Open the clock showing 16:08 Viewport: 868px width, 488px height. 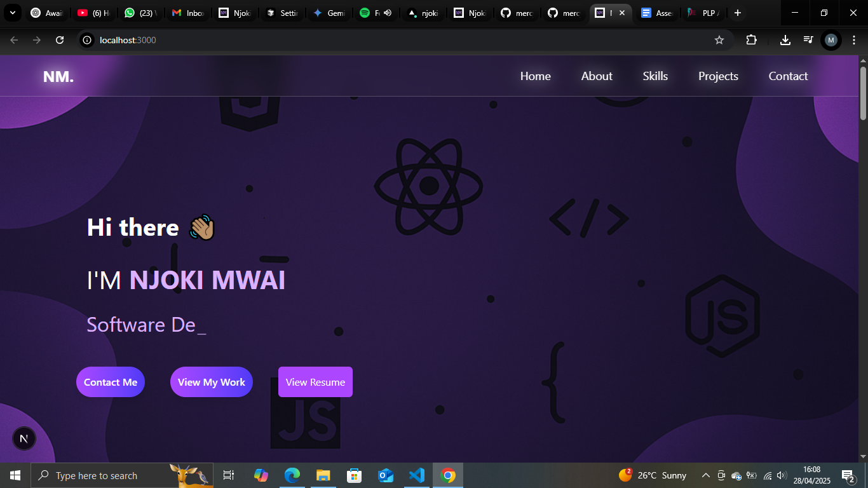click(811, 475)
